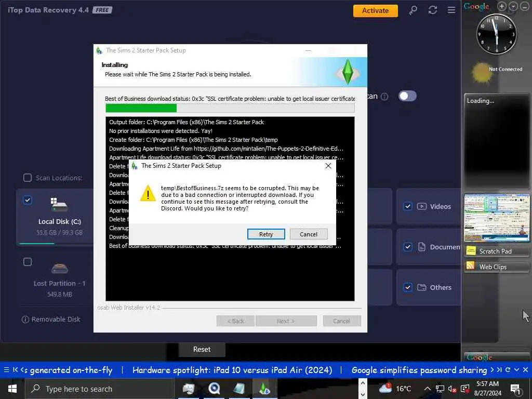Open the news ticker menu icon
The image size is (532, 399).
pyautogui.click(x=6, y=370)
